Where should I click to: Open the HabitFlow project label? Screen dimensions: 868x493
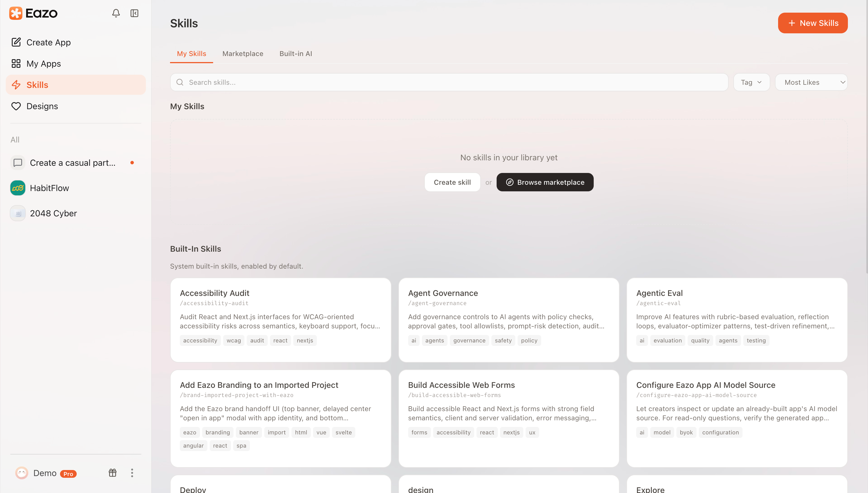pos(49,188)
